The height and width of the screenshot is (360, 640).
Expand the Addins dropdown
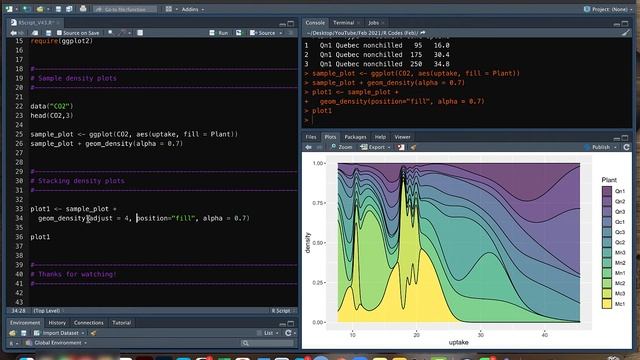[x=193, y=9]
